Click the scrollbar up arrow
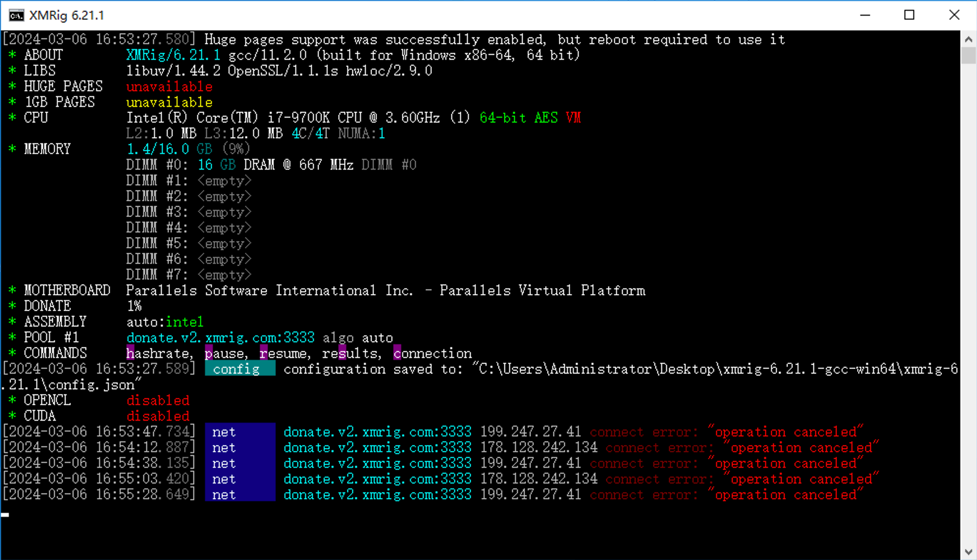The height and width of the screenshot is (560, 977). pyautogui.click(x=968, y=39)
